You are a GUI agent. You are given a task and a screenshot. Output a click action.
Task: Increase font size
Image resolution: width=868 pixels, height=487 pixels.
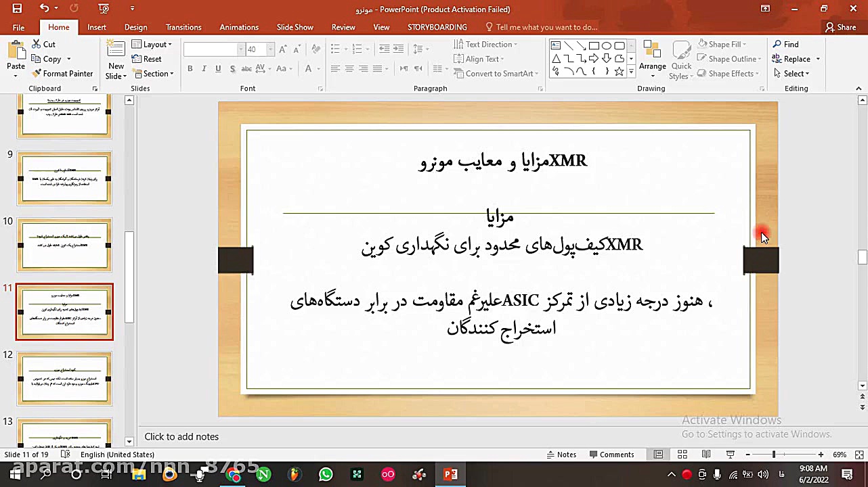click(282, 49)
